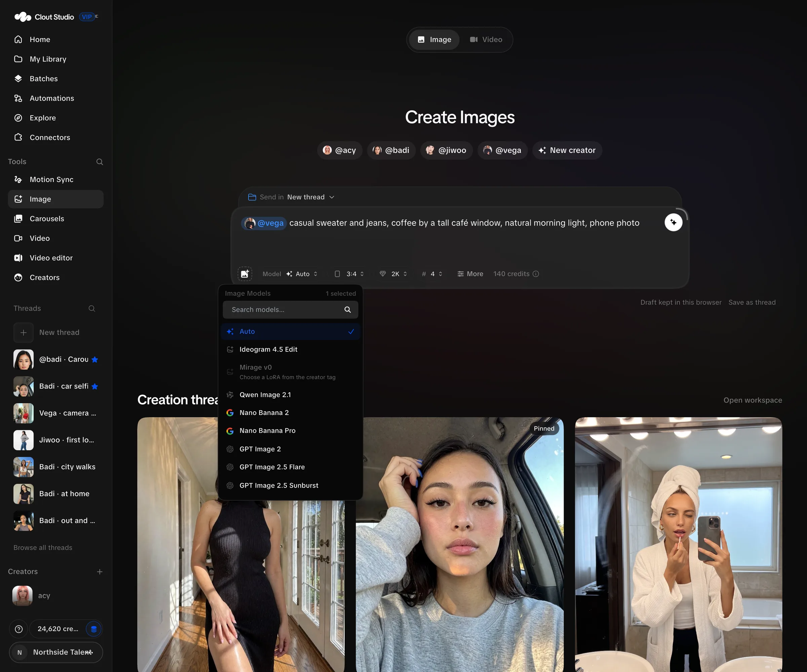Open the More settings
Image resolution: width=807 pixels, height=672 pixels.
pos(470,274)
